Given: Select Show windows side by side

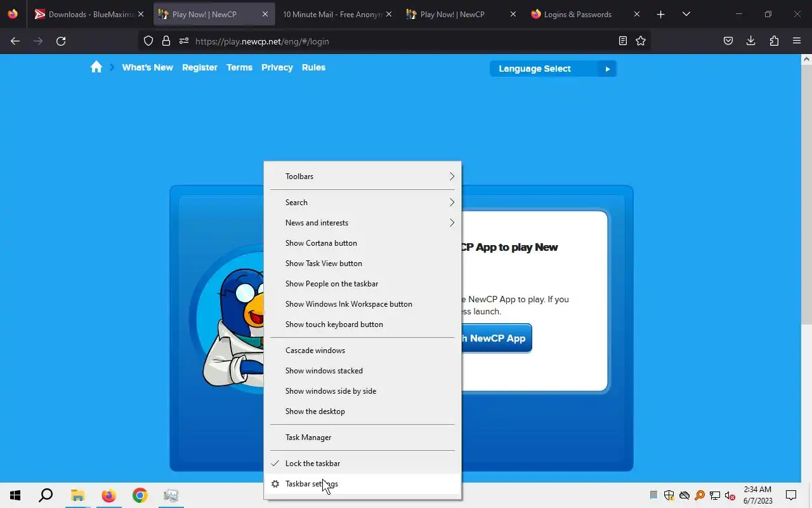Looking at the screenshot, I should tap(363, 391).
